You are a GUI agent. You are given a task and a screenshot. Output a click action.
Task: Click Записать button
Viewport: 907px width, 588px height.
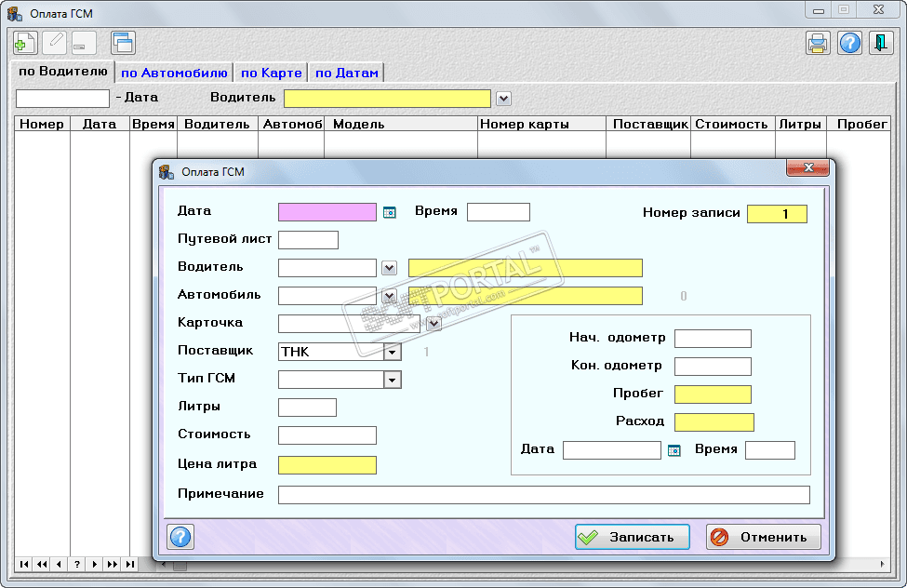click(x=633, y=537)
